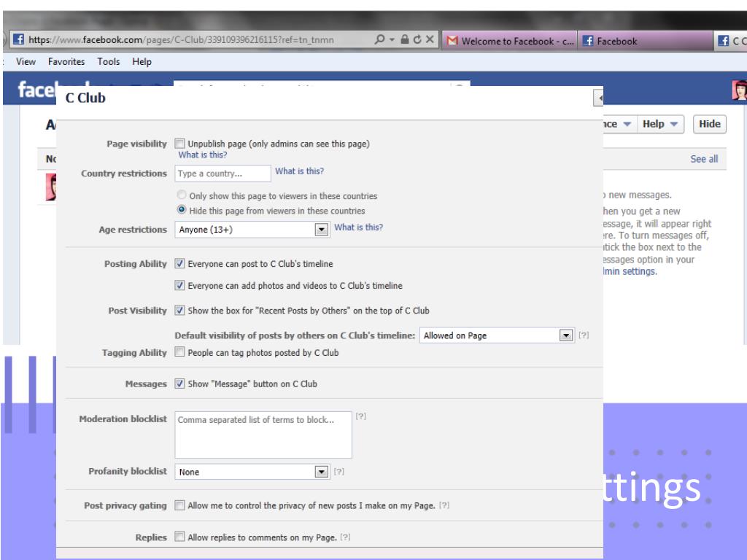Click the 'See all' link
The image size is (747, 560).
(704, 159)
